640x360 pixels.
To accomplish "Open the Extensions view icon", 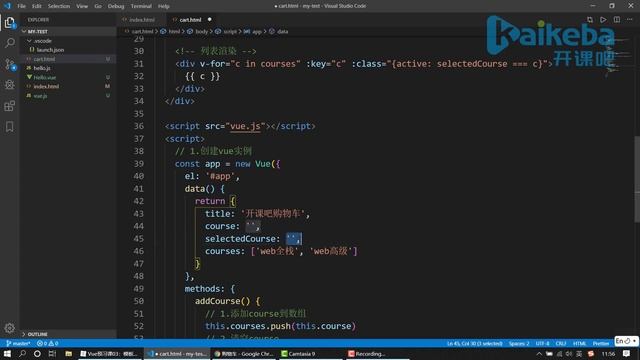I will (x=9, y=106).
